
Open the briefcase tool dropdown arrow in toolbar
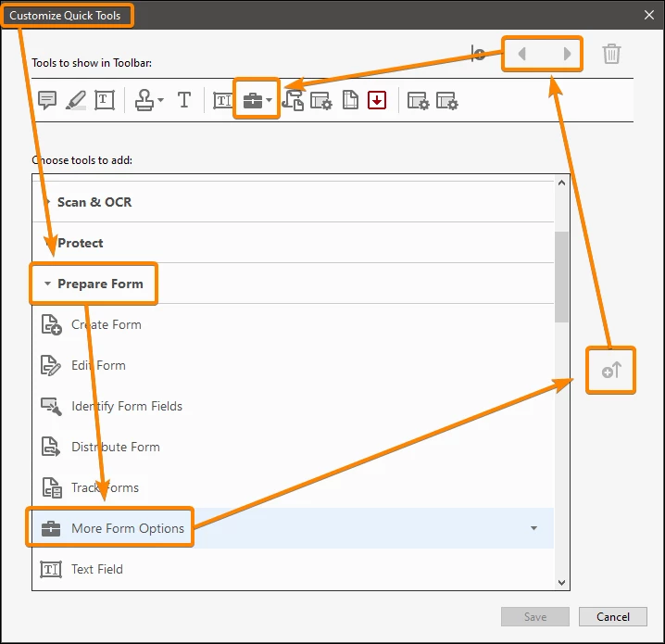pyautogui.click(x=269, y=101)
